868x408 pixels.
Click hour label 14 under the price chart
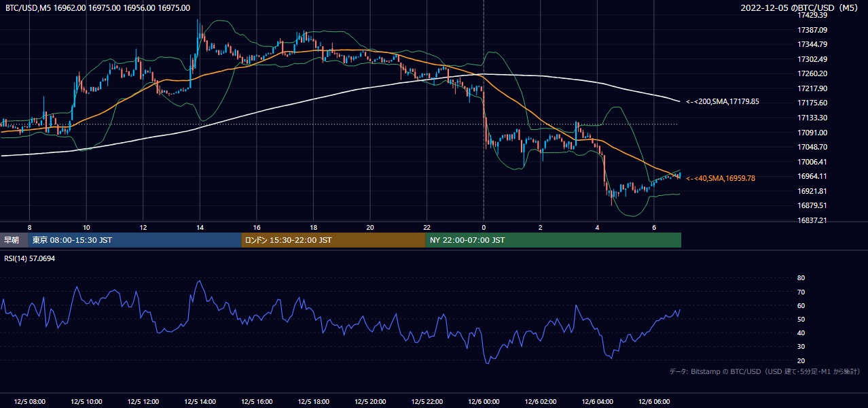200,226
